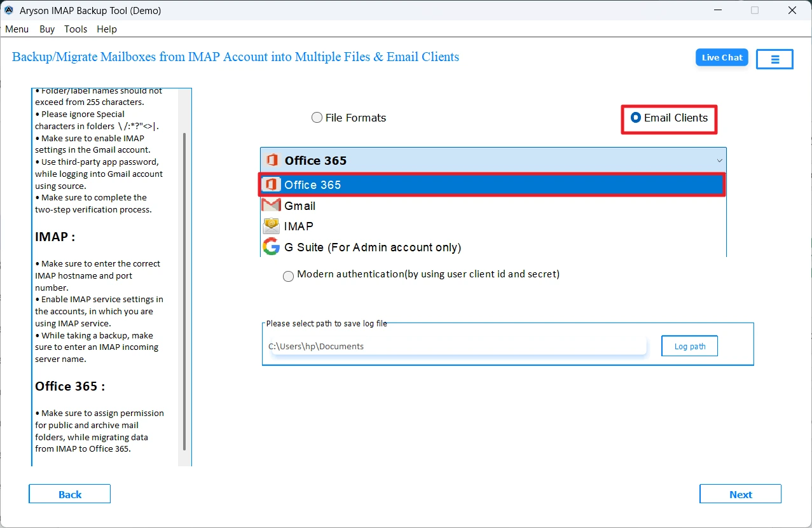Viewport: 812px width, 528px height.
Task: Open the Help menu
Action: point(107,29)
